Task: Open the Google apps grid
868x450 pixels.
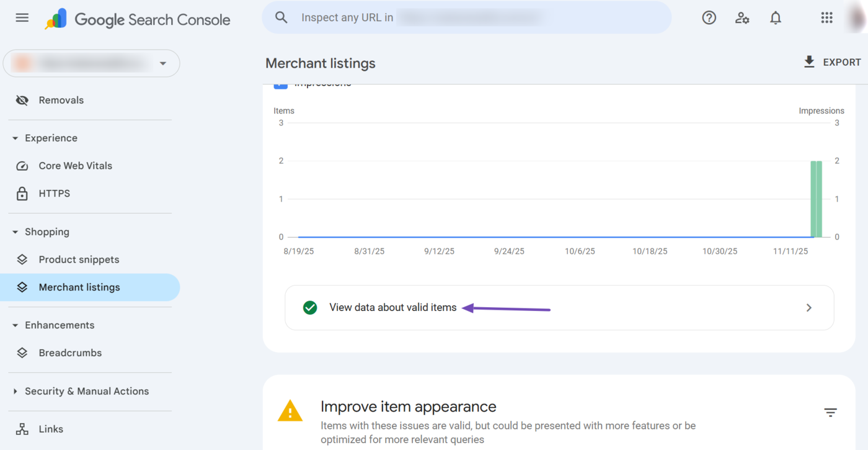Action: 826,17
